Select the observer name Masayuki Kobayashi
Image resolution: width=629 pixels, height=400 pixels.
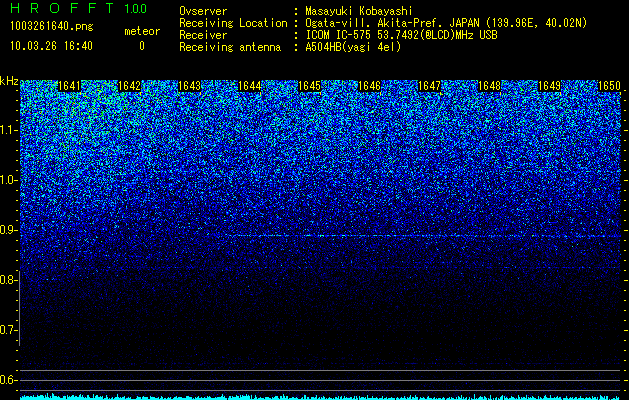tap(359, 11)
